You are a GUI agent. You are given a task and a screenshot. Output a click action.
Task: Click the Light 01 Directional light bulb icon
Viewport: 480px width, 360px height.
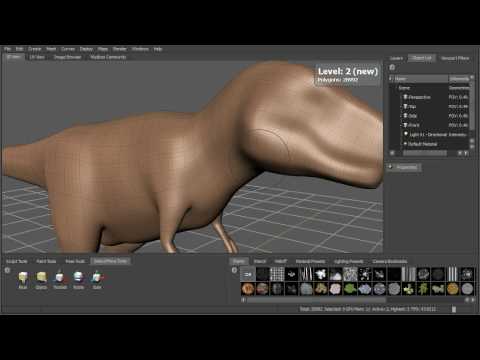click(406, 134)
